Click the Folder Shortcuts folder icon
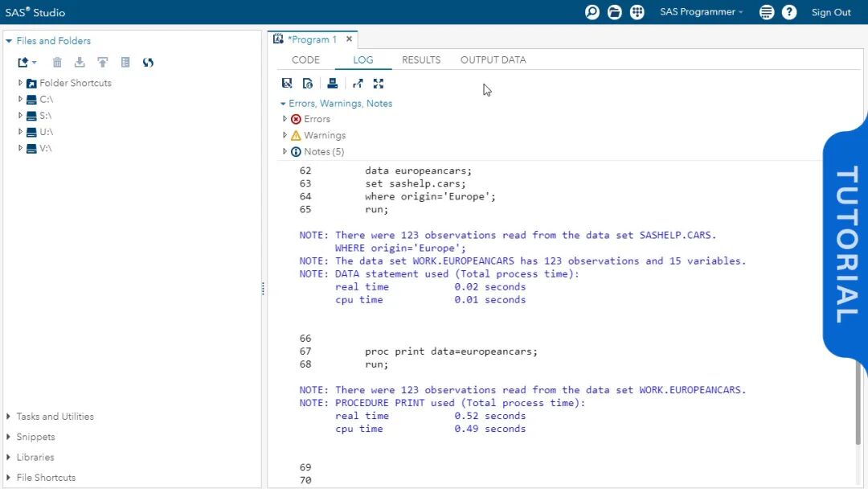The width and height of the screenshot is (868, 489). (x=31, y=83)
